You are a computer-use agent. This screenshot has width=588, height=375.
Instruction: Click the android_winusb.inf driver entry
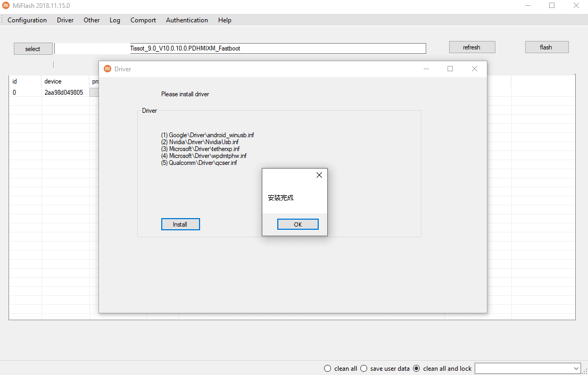tap(208, 135)
